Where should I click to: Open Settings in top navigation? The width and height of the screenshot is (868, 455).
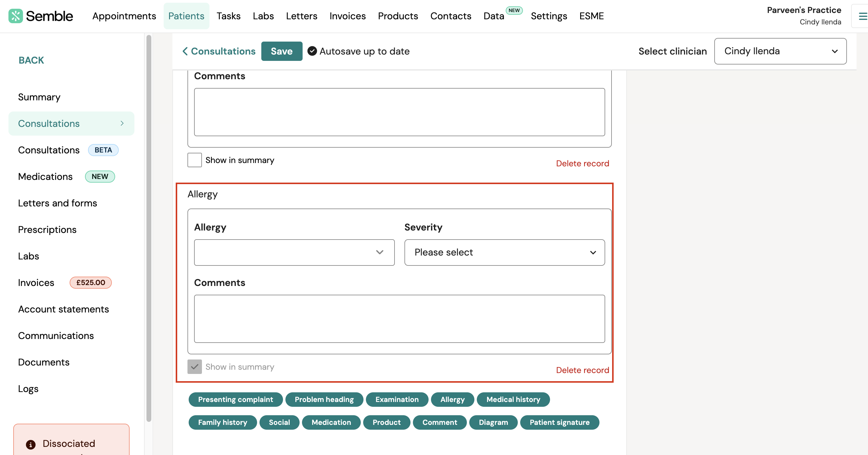pyautogui.click(x=549, y=16)
